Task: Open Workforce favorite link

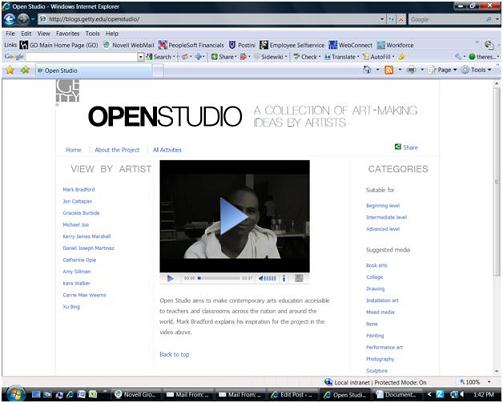Action: (395, 45)
